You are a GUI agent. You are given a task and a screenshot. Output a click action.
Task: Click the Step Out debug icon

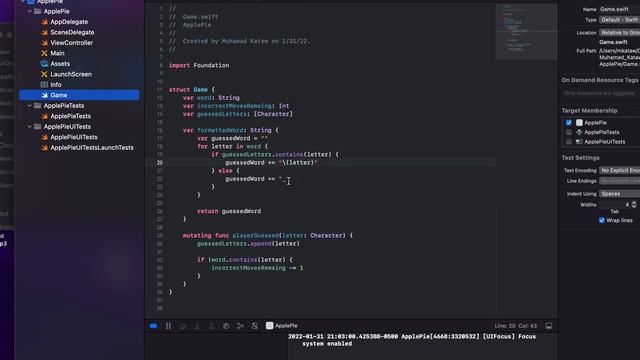pos(211,326)
